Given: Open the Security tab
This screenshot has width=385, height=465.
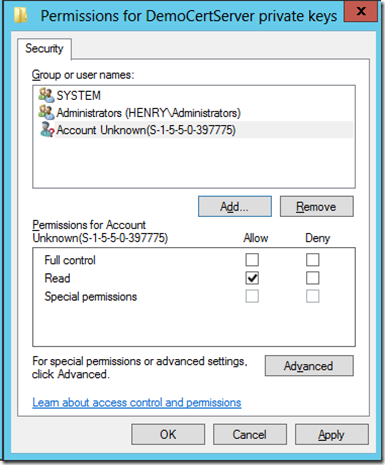Looking at the screenshot, I should point(44,49).
